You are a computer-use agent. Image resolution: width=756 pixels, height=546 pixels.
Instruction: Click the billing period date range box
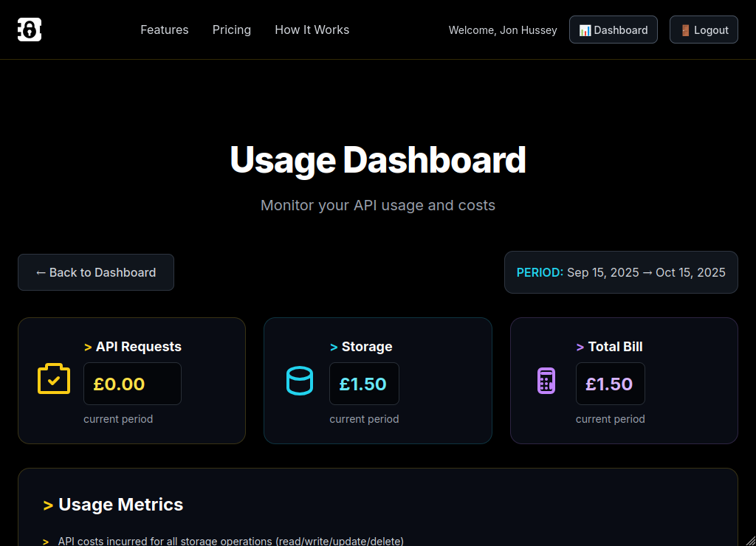tap(621, 272)
